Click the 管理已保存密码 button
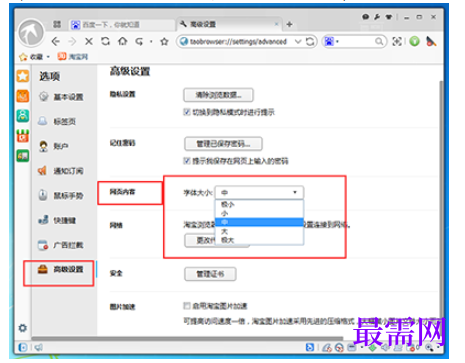This screenshot has width=465, height=363. coord(223,144)
